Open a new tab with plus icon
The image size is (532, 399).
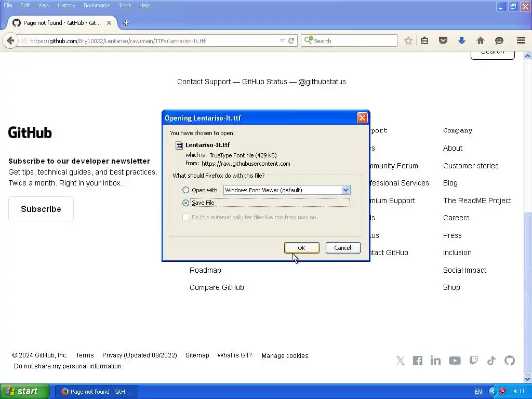tap(126, 23)
